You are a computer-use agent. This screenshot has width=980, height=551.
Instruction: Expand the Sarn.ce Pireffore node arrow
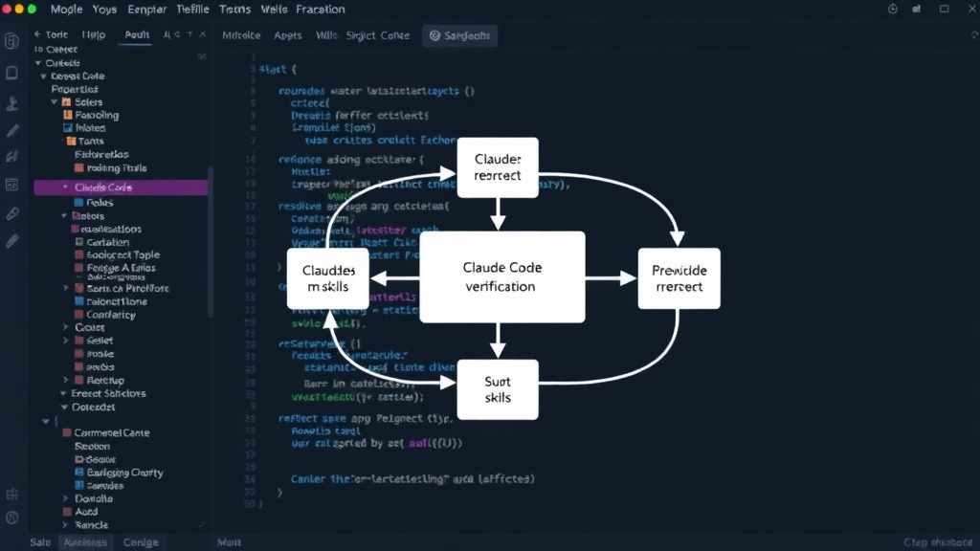point(66,288)
